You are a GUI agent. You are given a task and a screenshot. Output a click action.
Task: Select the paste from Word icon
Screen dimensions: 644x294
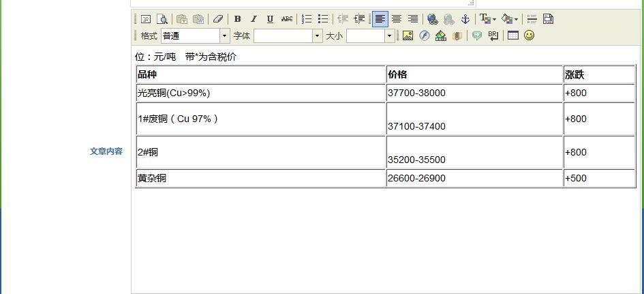(199, 19)
